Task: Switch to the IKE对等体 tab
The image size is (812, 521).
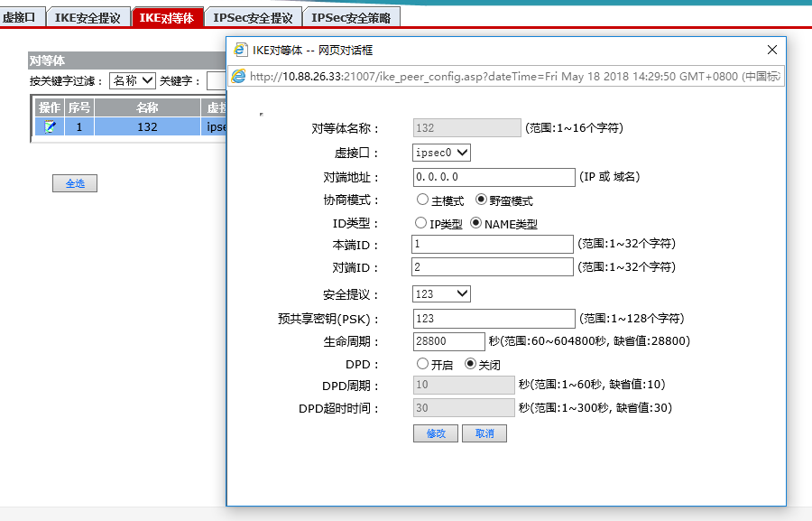Action: 167,18
